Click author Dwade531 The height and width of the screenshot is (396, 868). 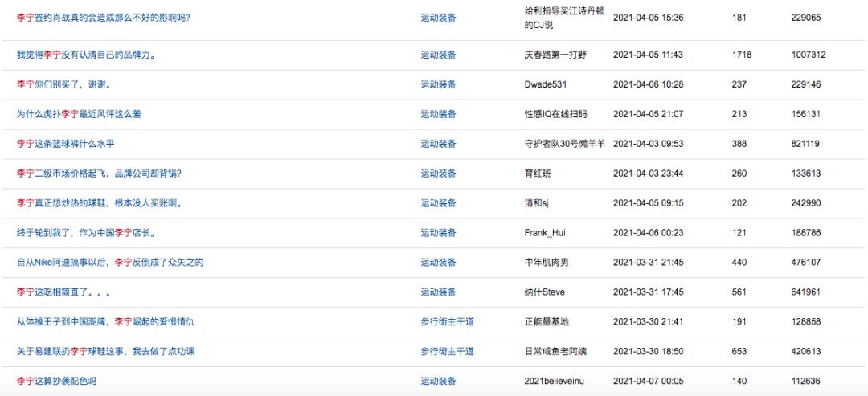(545, 84)
